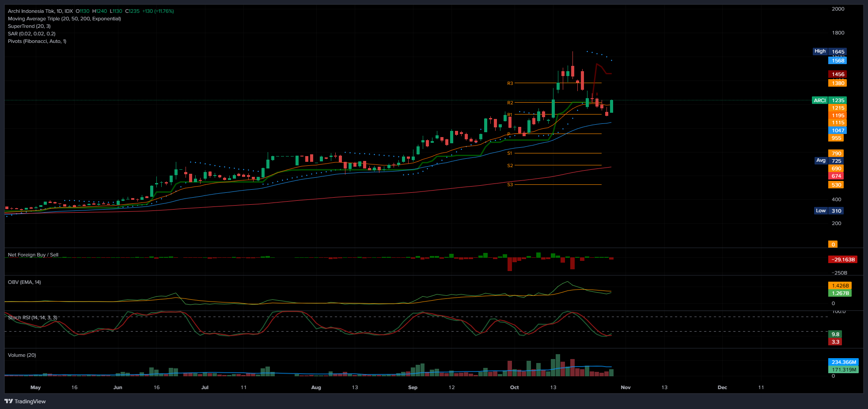
Task: Click the SAR (0.02, 0.02, 0.2) legend
Action: (x=31, y=34)
